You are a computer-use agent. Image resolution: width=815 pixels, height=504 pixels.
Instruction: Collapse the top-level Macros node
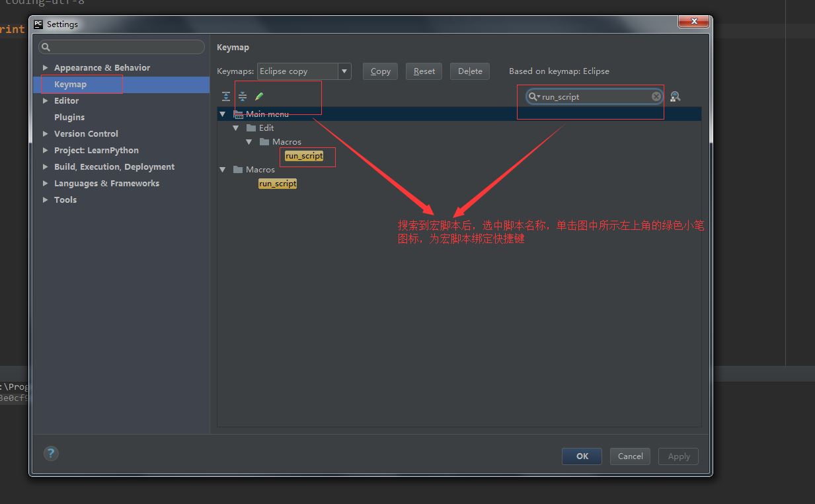click(223, 170)
